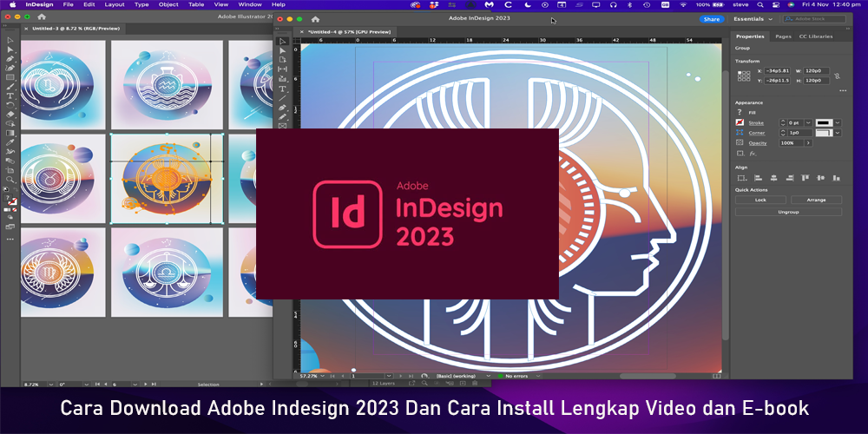Click Illustrator's fill and stroke swatch

[10, 201]
